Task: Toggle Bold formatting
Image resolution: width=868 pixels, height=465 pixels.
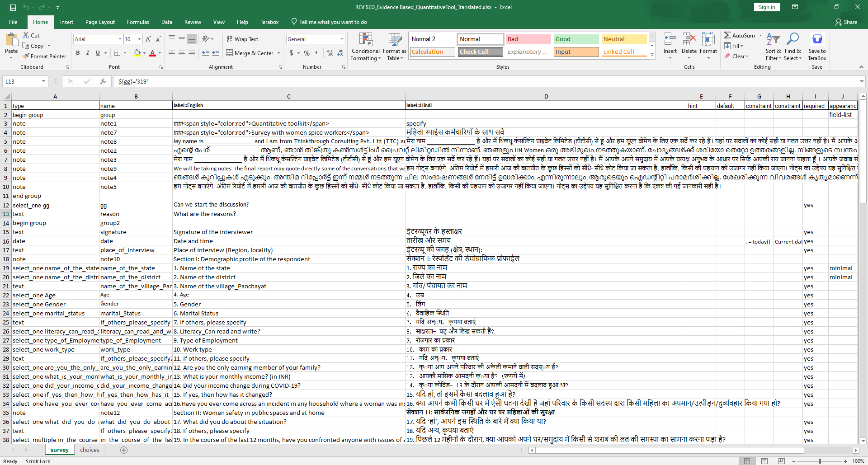Action: 78,53
